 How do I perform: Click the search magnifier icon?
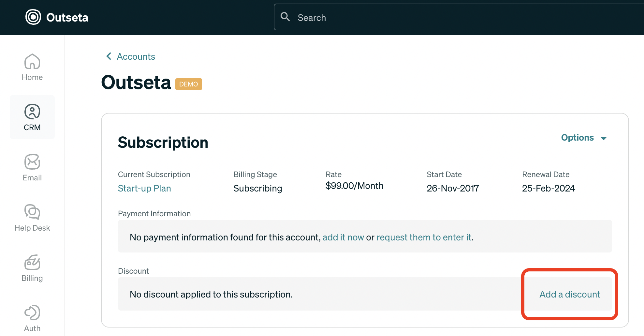point(285,17)
